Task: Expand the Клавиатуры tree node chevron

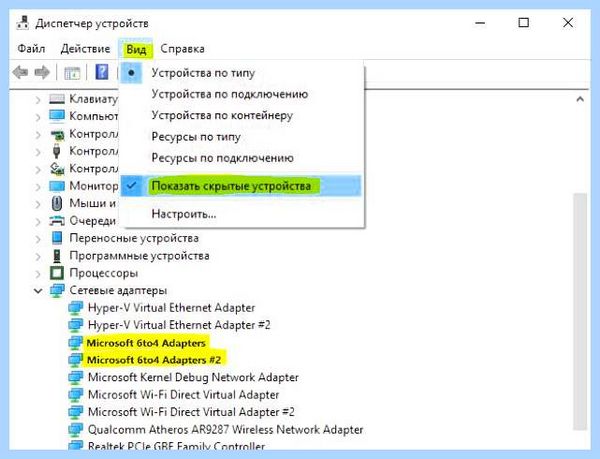Action: tap(38, 100)
